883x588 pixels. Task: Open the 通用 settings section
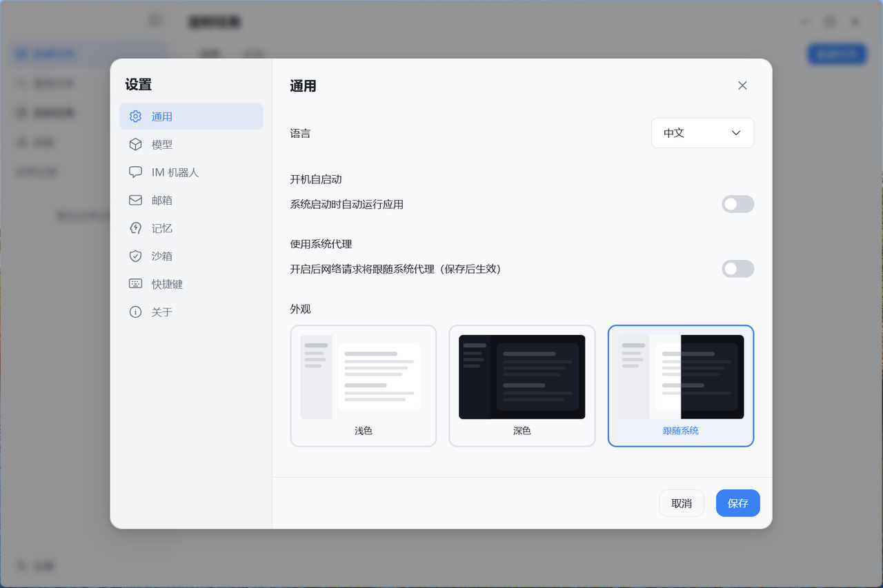(191, 116)
